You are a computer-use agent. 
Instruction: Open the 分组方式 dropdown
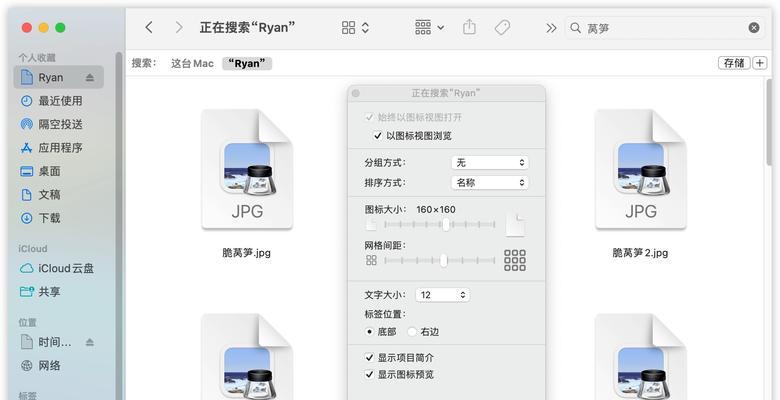tap(490, 162)
